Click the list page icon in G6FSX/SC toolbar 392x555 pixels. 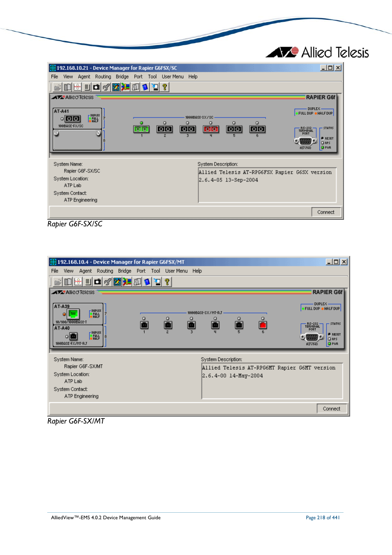pyautogui.click(x=87, y=87)
